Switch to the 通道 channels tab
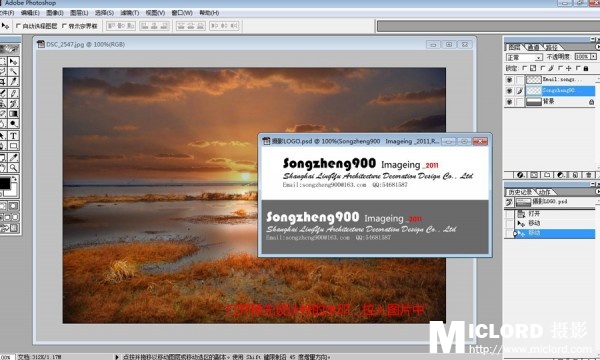The height and width of the screenshot is (360, 600). [x=533, y=47]
